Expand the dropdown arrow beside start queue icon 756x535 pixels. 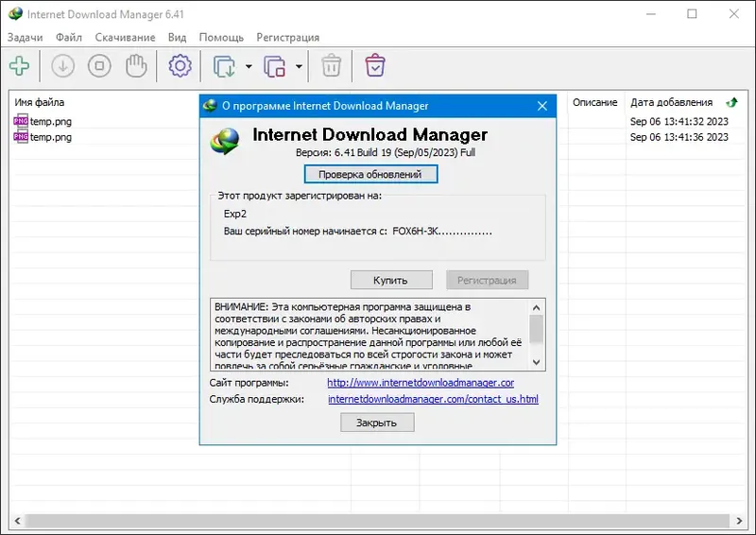pos(249,66)
